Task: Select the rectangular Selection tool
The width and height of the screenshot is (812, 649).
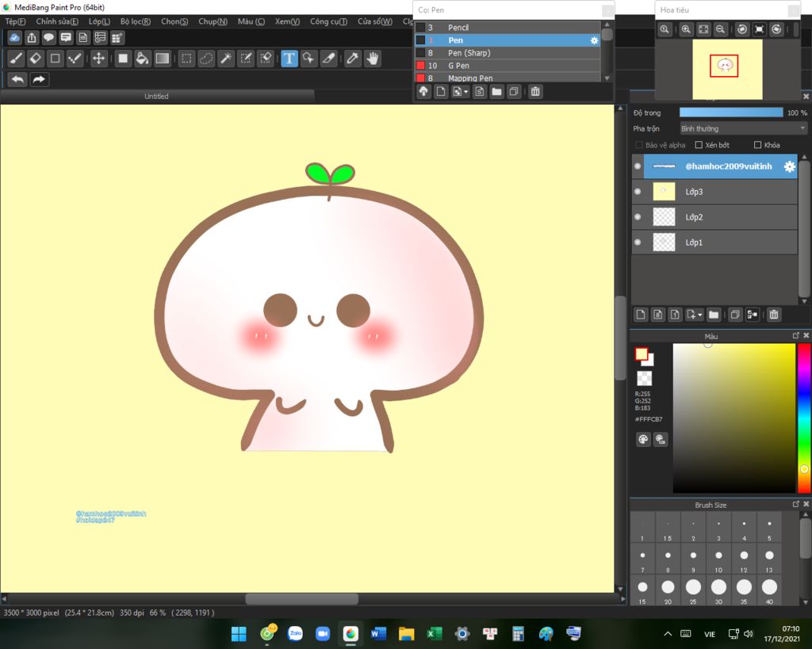Action: pos(186,59)
